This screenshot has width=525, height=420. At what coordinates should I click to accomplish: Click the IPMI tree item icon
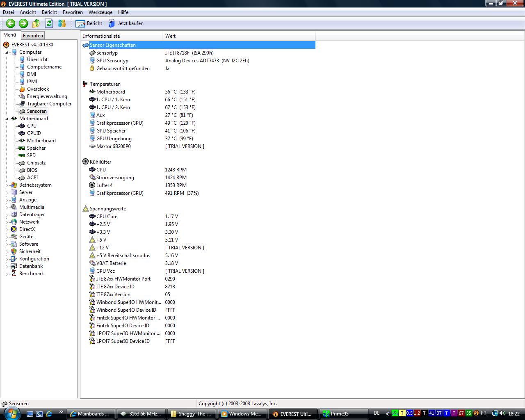22,82
